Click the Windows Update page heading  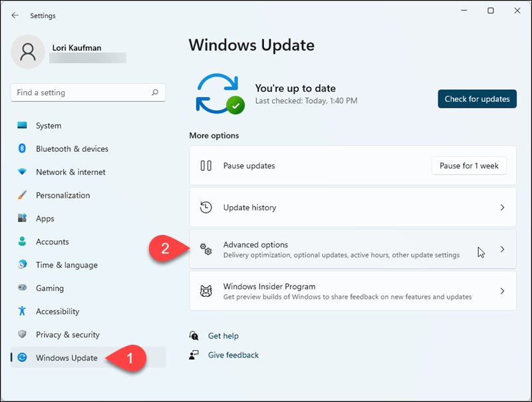coord(252,45)
